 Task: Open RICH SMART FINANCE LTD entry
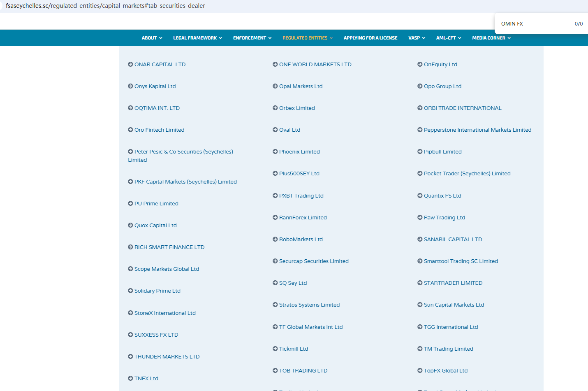[x=169, y=247]
